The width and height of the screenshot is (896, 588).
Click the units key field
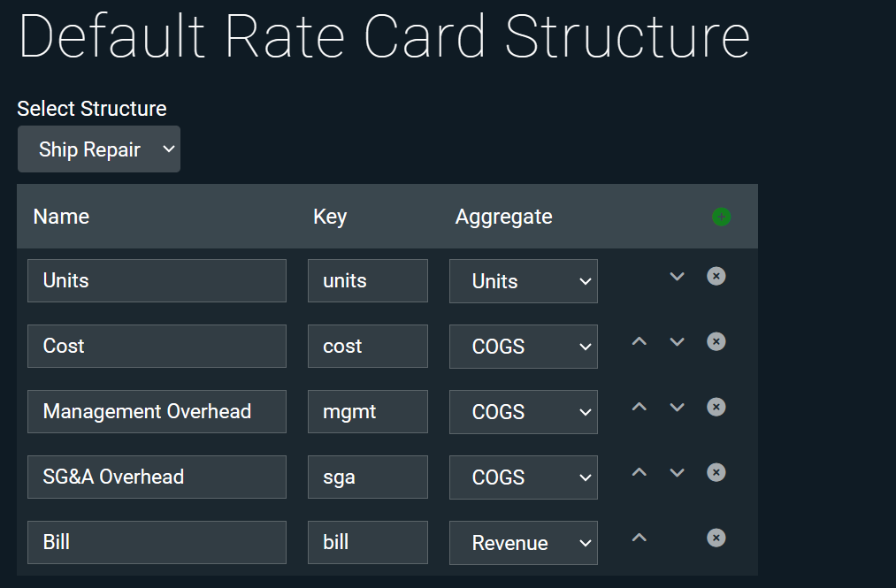click(x=367, y=281)
